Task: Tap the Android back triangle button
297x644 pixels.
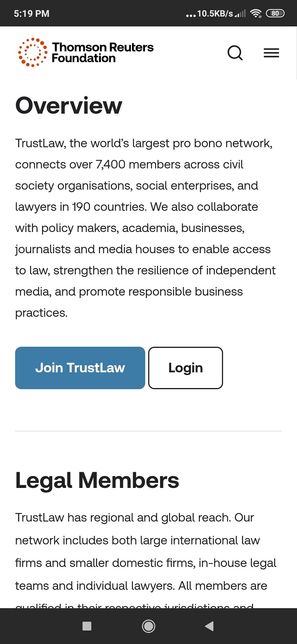Action: 209,626
